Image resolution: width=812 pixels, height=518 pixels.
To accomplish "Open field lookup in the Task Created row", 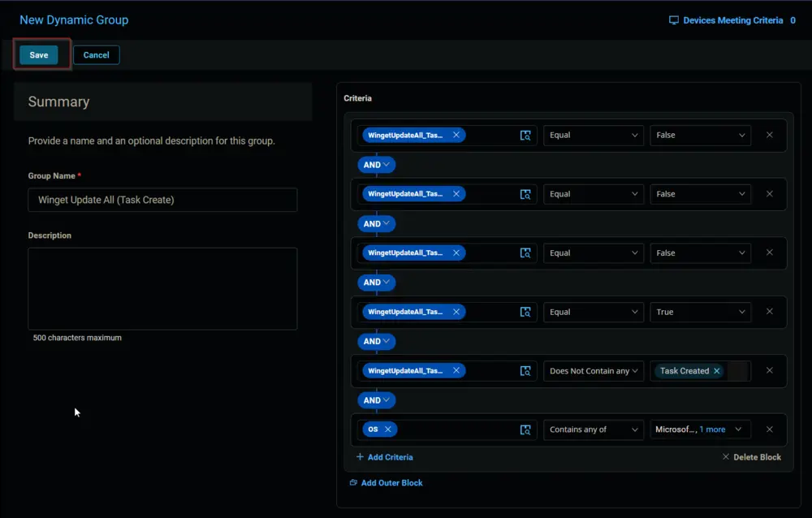I will coord(525,371).
